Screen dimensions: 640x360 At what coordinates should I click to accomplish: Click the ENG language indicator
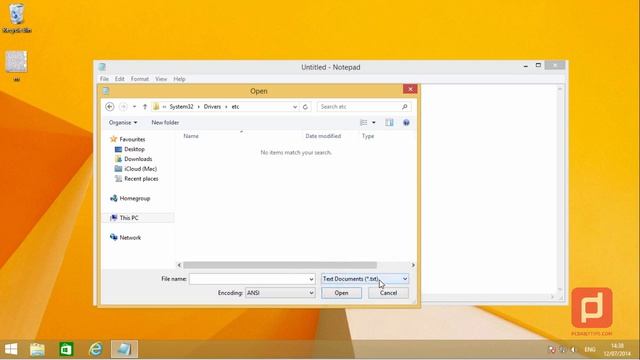point(590,349)
